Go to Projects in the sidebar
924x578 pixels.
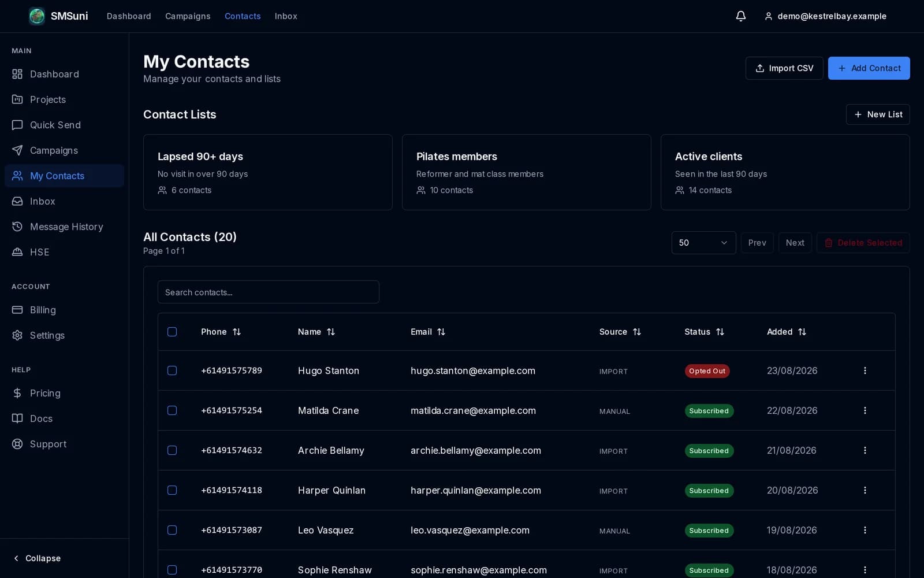pyautogui.click(x=64, y=99)
